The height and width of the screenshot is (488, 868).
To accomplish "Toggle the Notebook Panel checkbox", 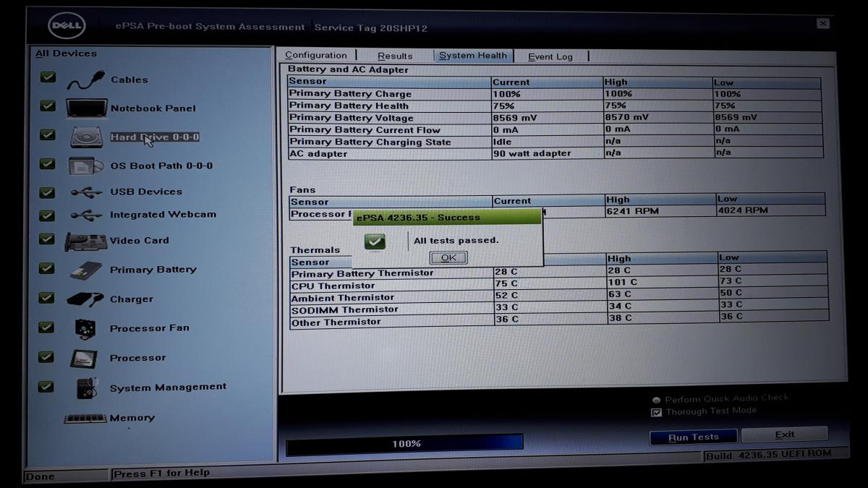I will click(x=48, y=106).
